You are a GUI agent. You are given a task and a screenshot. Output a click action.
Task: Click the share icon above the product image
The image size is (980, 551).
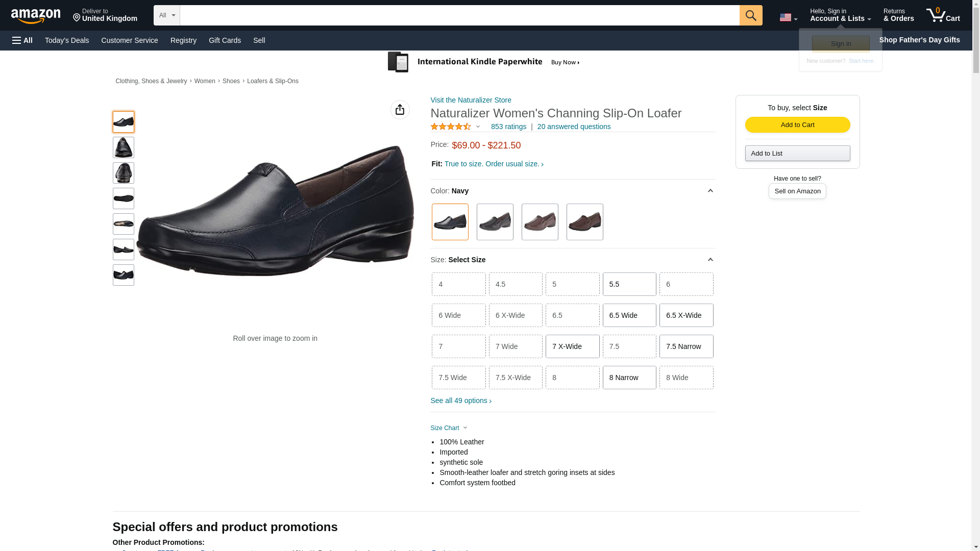(400, 110)
